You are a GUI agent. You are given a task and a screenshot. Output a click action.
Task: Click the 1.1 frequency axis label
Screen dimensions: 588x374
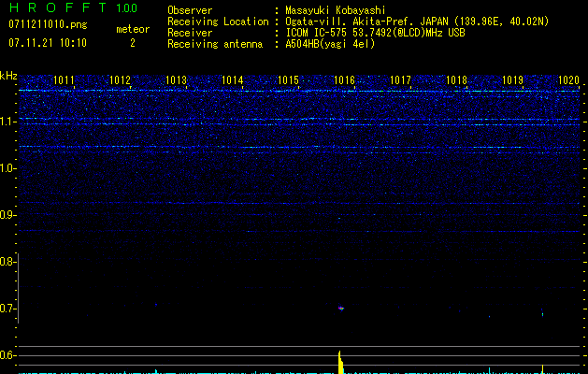point(8,122)
